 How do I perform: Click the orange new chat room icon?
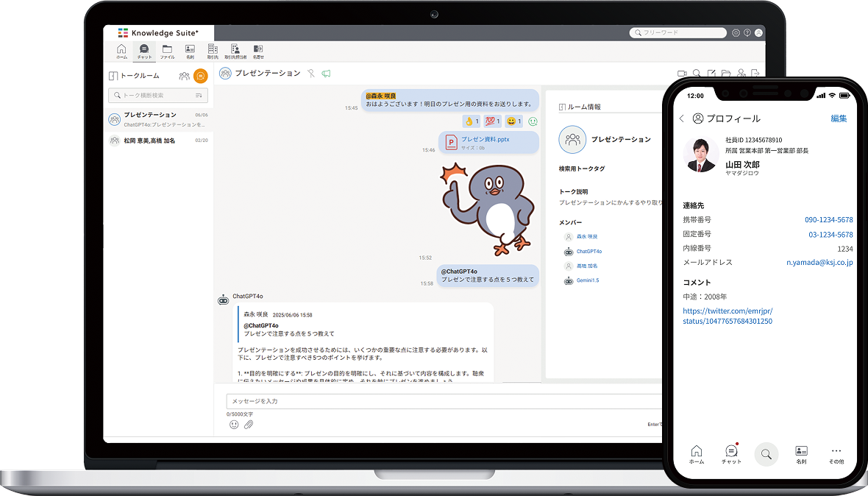[x=200, y=76]
